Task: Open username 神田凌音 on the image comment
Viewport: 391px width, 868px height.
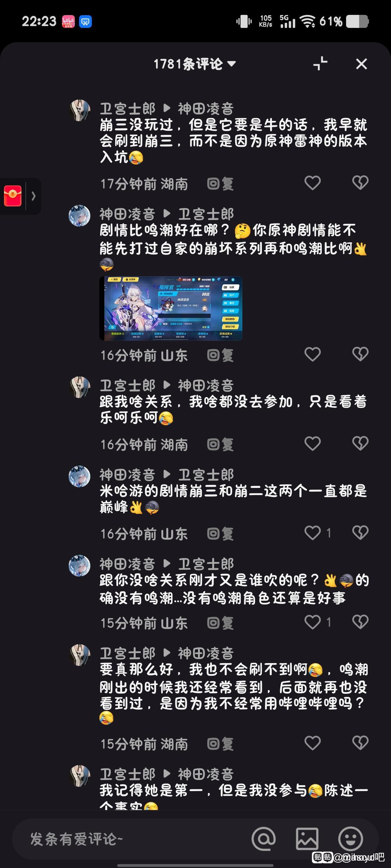Action: tap(128, 214)
